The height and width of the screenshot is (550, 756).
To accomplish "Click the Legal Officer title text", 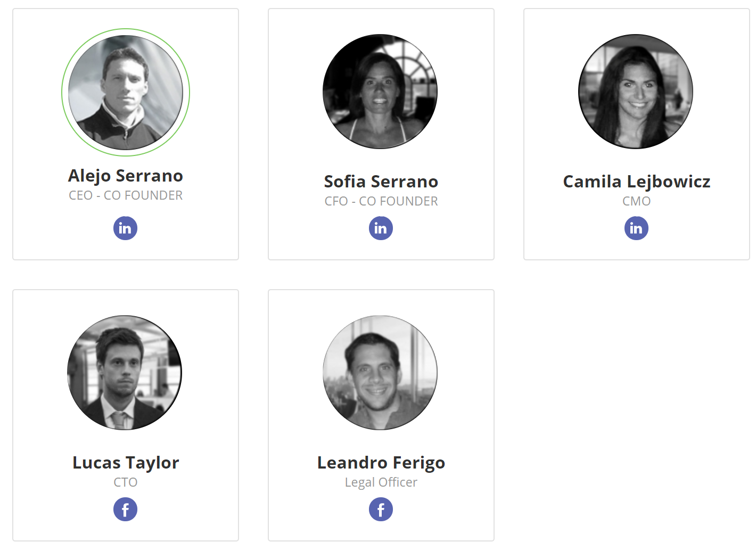I will (x=381, y=482).
